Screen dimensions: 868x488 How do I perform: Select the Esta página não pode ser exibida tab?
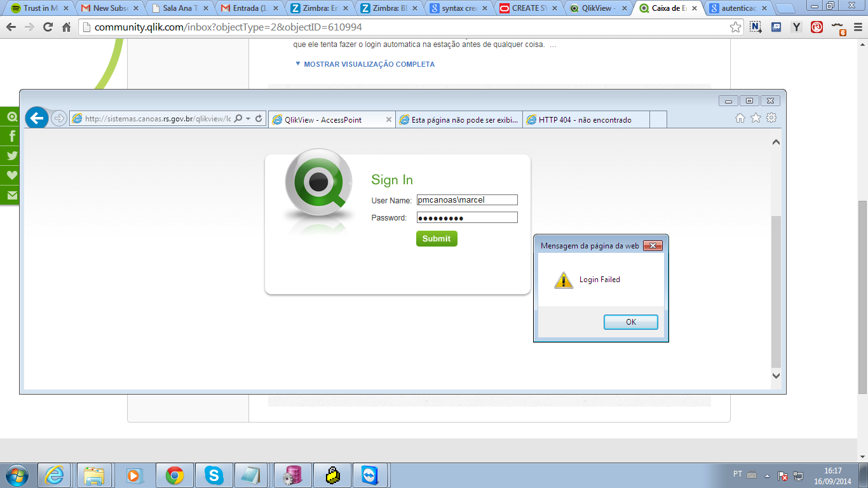pyautogui.click(x=459, y=119)
